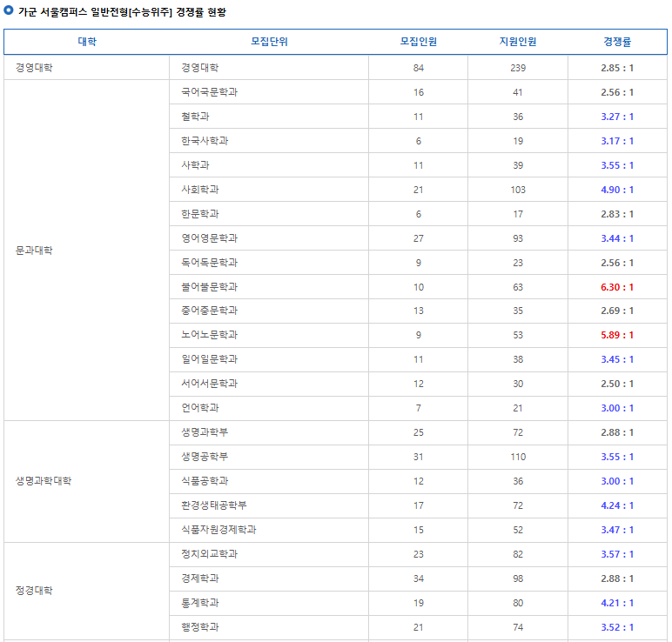Select the ratio '3.47 : 1' for 식품자원경제학과
The image size is (672, 642).
pos(617,530)
